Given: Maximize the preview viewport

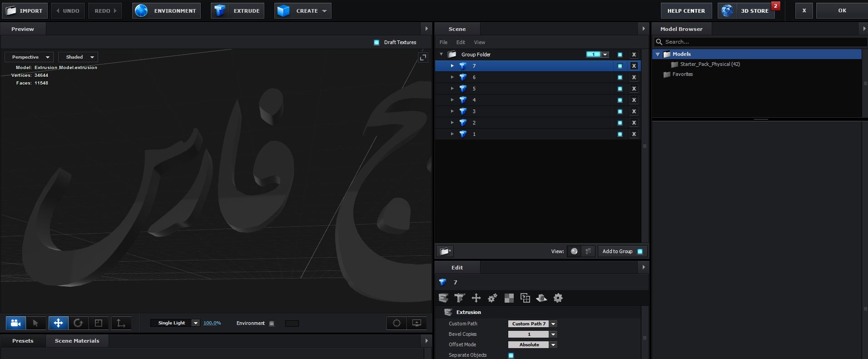Looking at the screenshot, I should click(423, 58).
